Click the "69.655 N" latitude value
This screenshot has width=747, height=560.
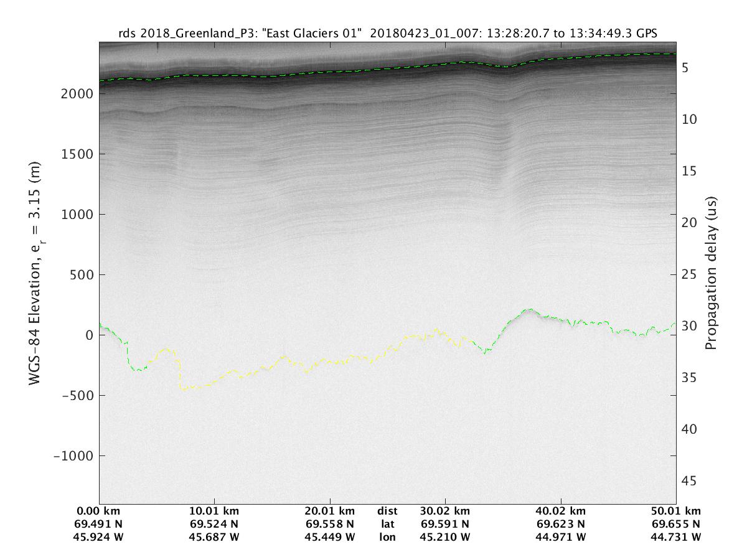677,524
